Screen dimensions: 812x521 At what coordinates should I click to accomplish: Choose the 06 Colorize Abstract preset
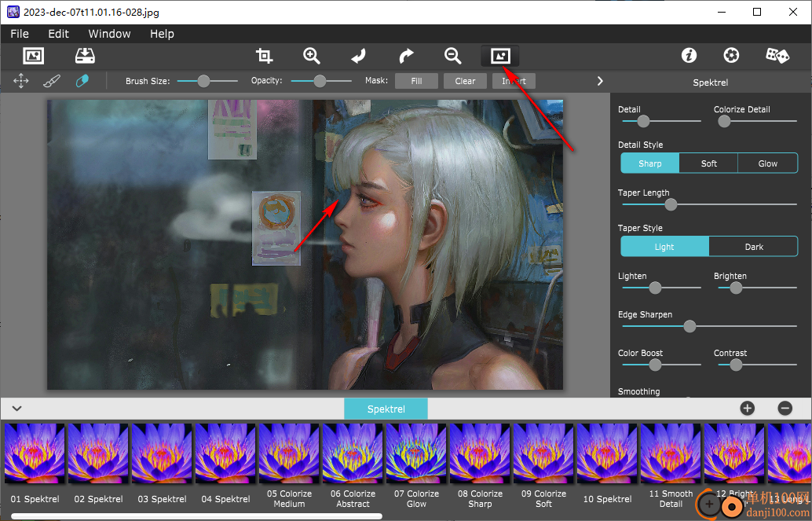(x=353, y=453)
